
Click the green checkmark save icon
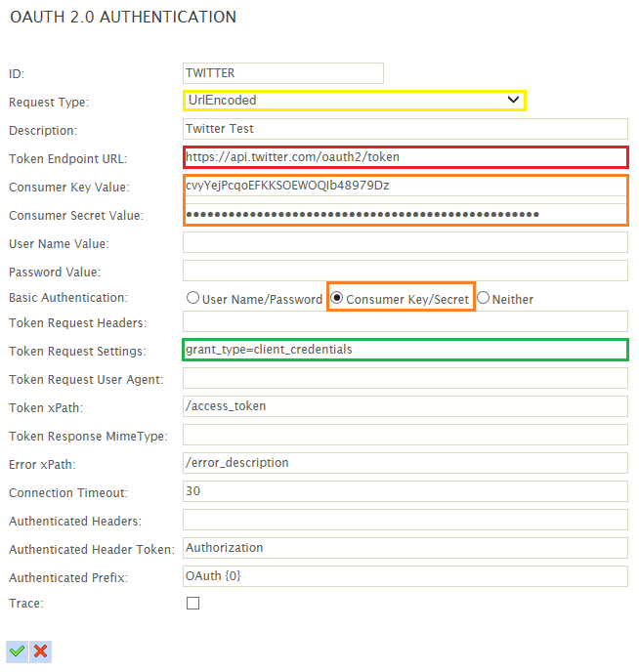[18, 651]
